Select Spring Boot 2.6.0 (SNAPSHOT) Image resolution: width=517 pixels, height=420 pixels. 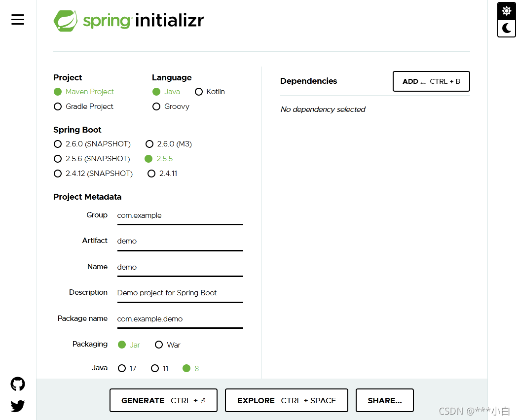[x=92, y=144]
